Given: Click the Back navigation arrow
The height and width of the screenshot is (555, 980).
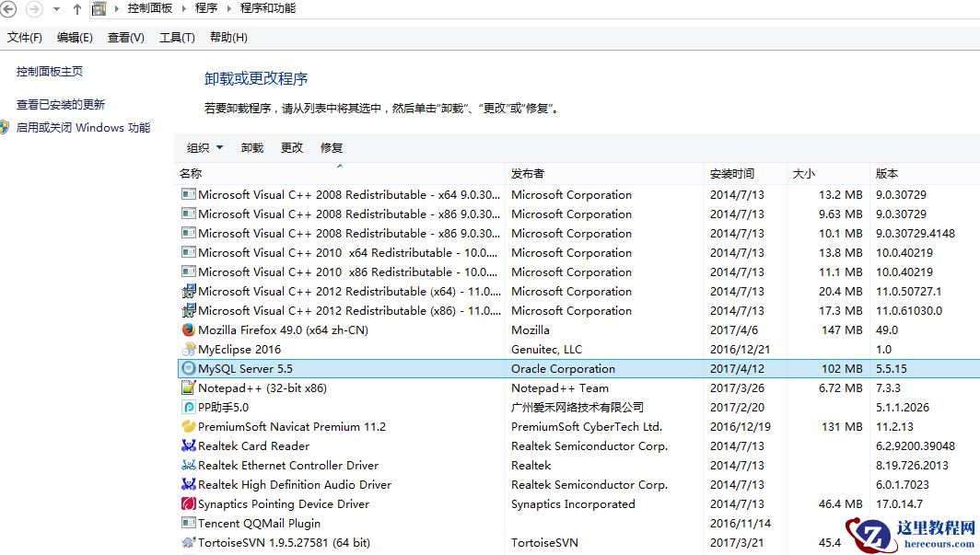Looking at the screenshot, I should coord(8,8).
